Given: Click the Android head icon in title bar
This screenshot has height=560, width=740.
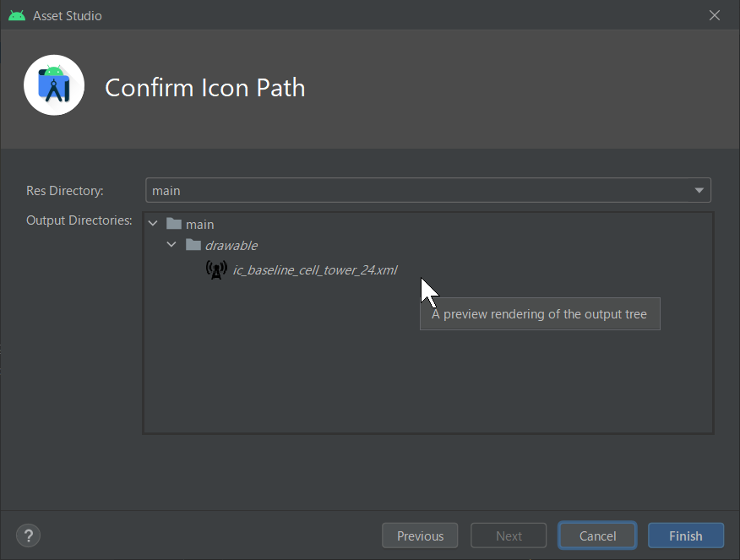Looking at the screenshot, I should point(17,15).
